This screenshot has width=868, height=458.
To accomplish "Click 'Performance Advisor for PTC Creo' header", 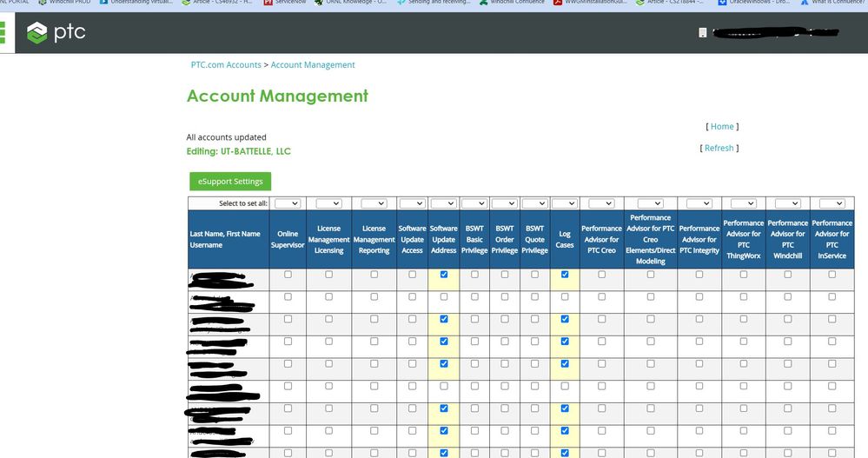I will tap(602, 239).
